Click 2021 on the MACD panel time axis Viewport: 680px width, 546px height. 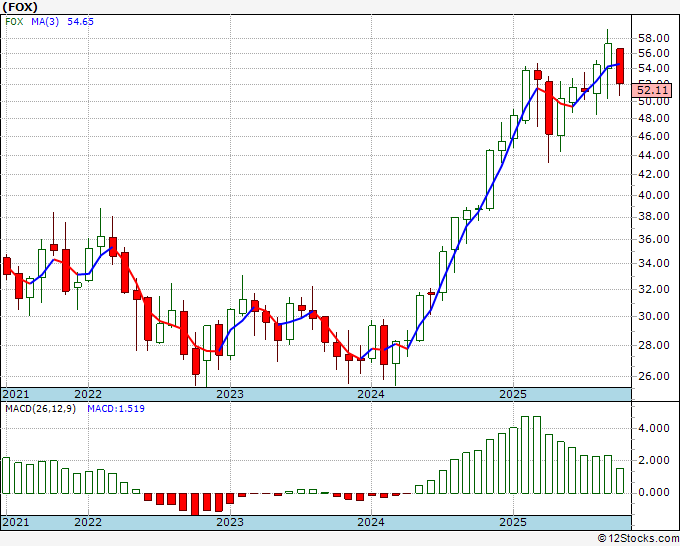pyautogui.click(x=16, y=522)
